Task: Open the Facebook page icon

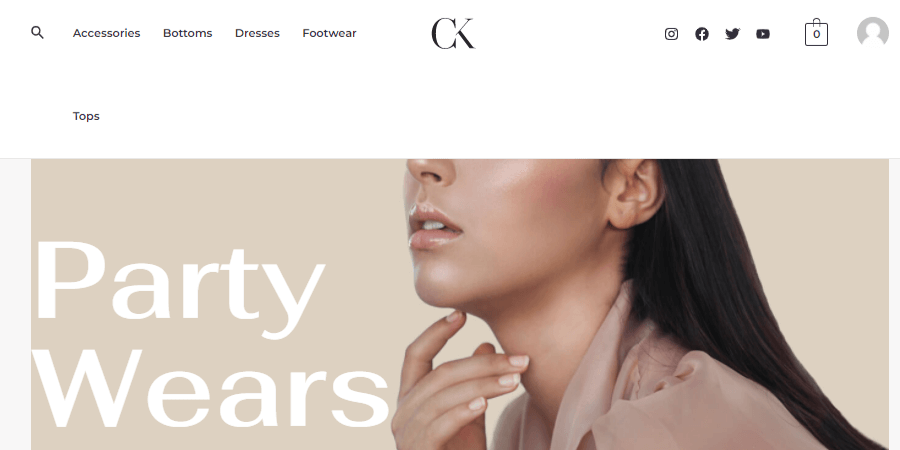Action: click(x=701, y=34)
